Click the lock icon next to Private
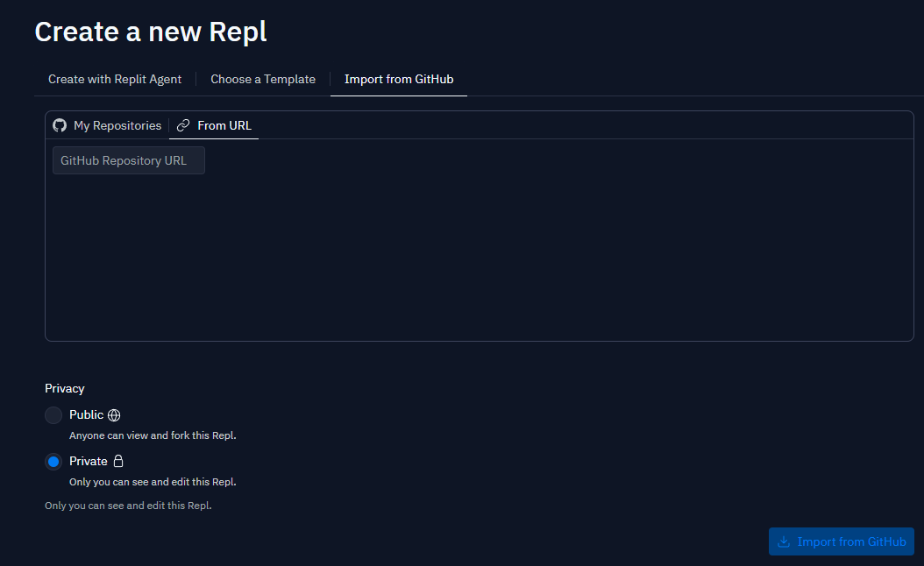Image resolution: width=924 pixels, height=566 pixels. click(118, 461)
